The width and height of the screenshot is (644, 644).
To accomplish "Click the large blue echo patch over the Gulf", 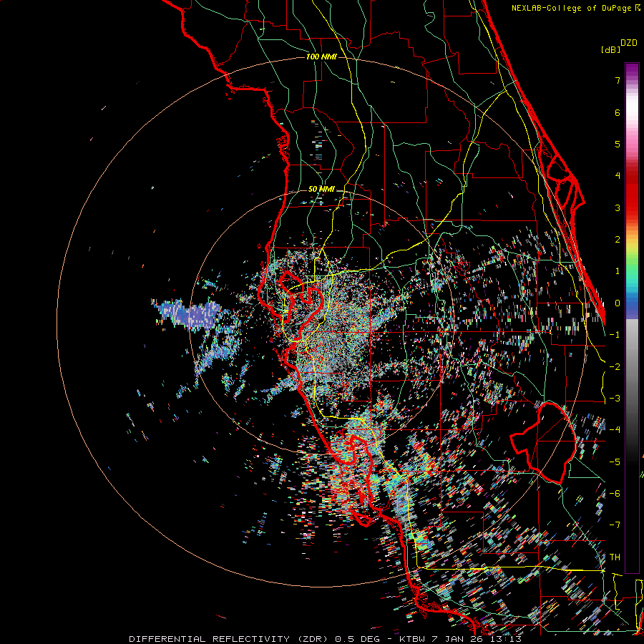I will coord(189,314).
